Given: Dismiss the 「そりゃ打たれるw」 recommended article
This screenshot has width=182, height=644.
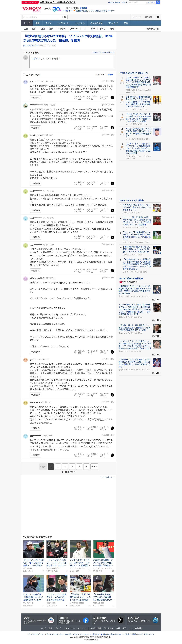Looking at the screenshot, I should [x=113, y=605].
